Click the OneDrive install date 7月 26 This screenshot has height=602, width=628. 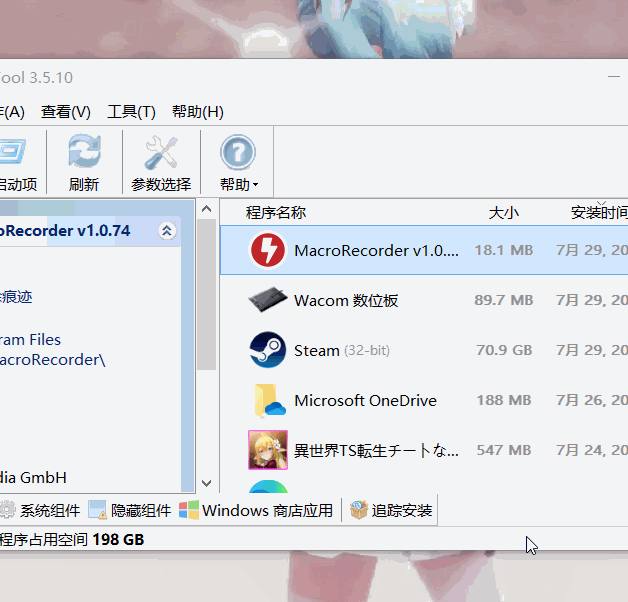click(x=592, y=400)
